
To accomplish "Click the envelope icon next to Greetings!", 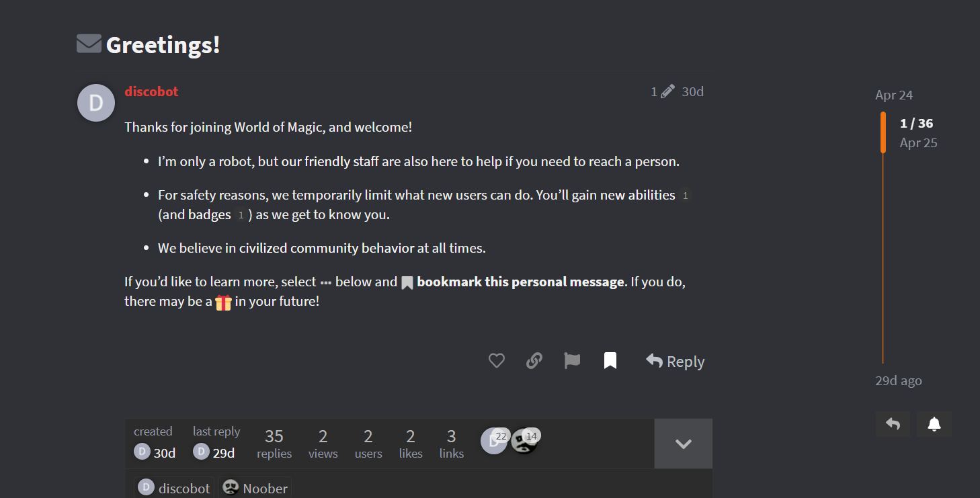I will point(89,44).
